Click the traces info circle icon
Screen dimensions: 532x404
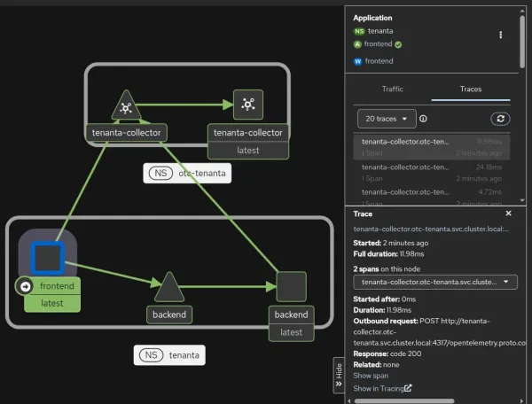point(423,119)
